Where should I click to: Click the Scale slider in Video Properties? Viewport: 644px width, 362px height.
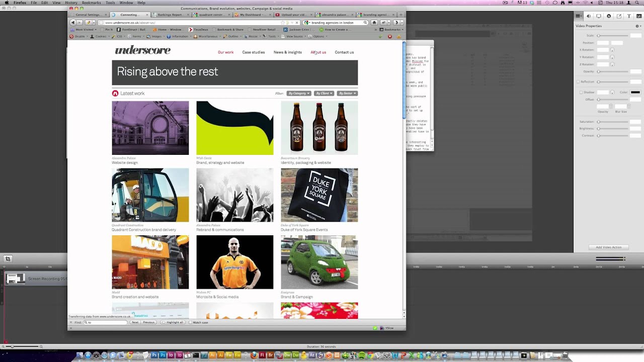coord(612,36)
